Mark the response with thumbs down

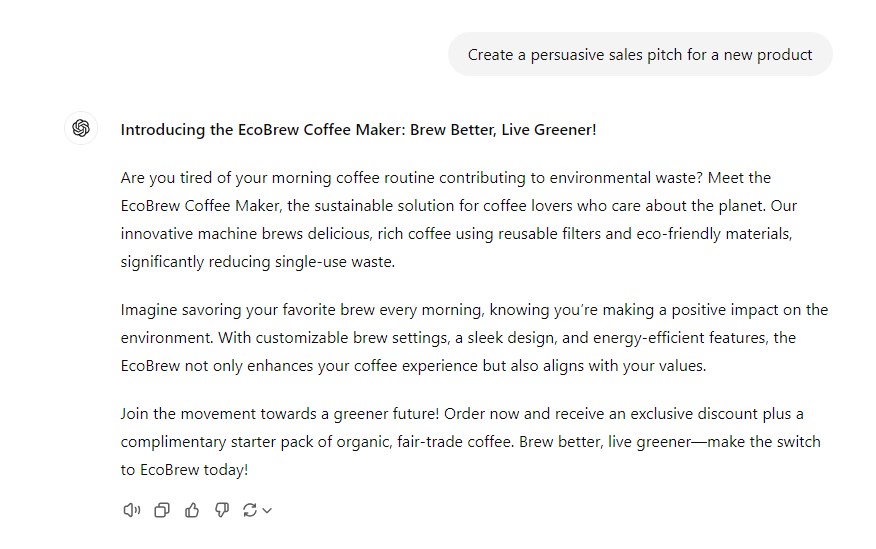222,510
